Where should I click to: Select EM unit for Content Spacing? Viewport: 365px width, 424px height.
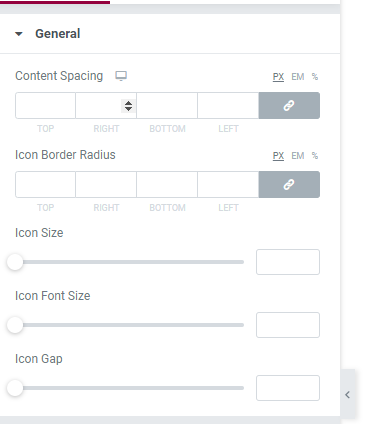298,77
